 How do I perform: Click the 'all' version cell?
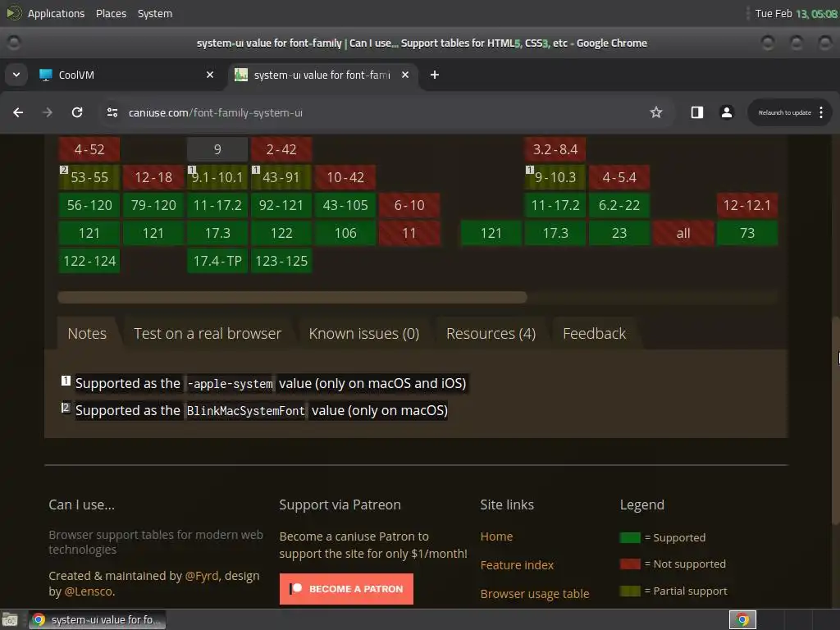tap(683, 233)
